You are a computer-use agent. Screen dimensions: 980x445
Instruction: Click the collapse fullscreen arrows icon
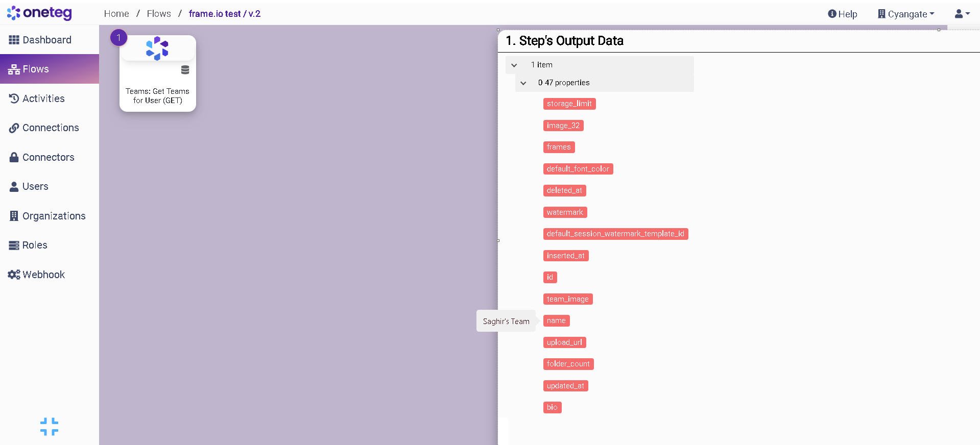click(49, 427)
